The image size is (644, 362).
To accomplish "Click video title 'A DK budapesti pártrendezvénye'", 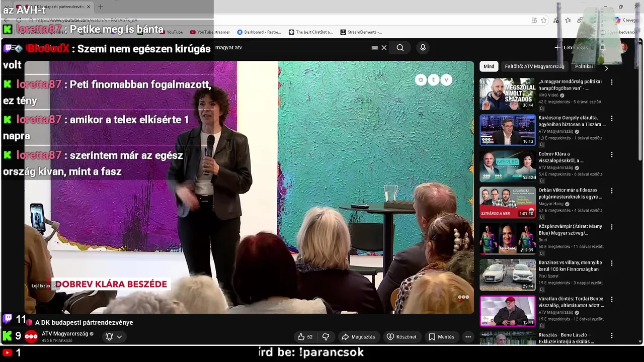I will click(84, 322).
